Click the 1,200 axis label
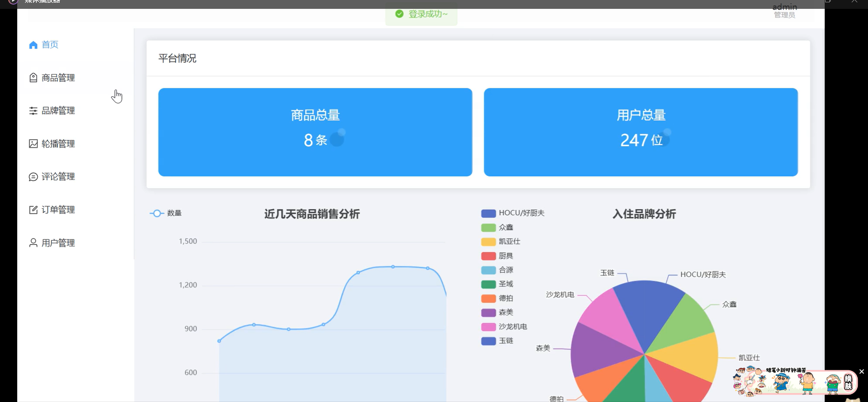Viewport: 868px width, 402px height. click(188, 285)
